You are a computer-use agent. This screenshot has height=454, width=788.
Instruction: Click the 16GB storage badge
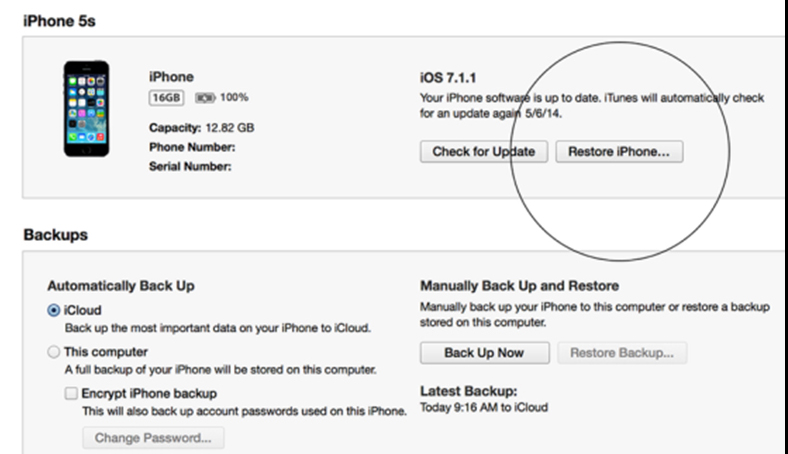[x=164, y=98]
